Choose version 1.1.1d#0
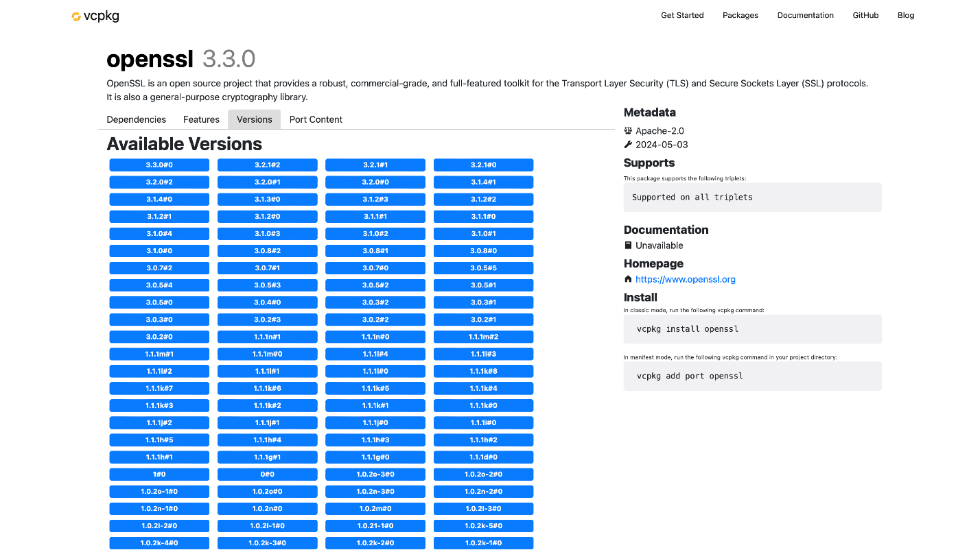980x550 pixels. pyautogui.click(x=483, y=457)
